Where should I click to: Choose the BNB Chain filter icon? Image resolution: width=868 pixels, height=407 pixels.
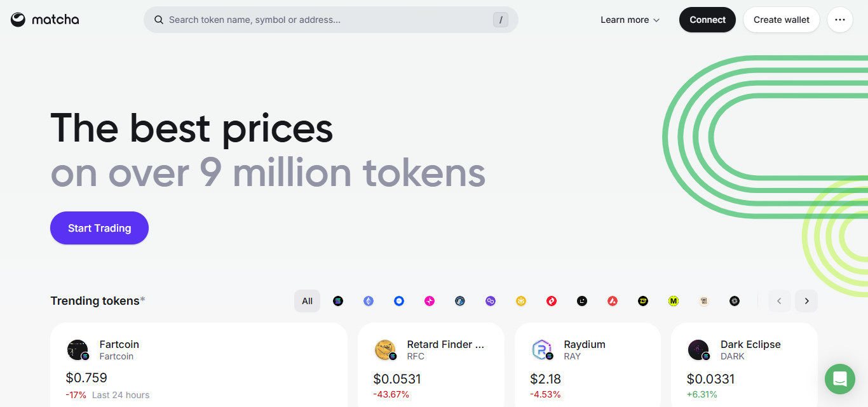pos(521,301)
